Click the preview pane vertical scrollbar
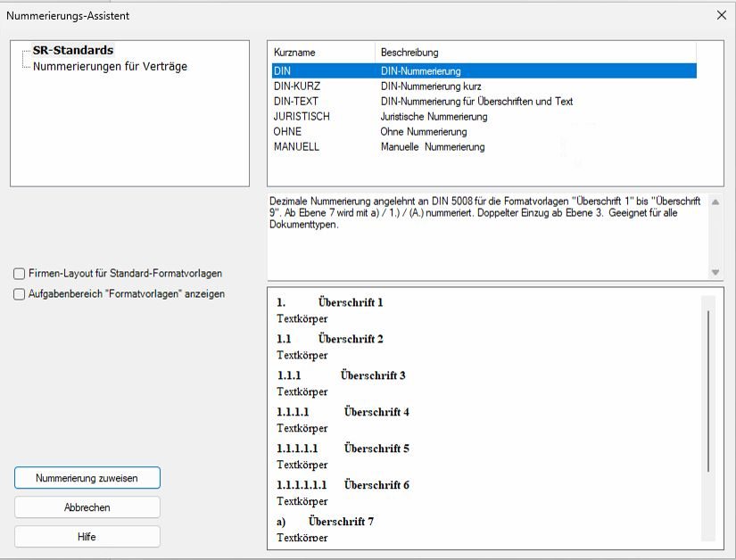This screenshot has height=560, width=736. tap(708, 392)
